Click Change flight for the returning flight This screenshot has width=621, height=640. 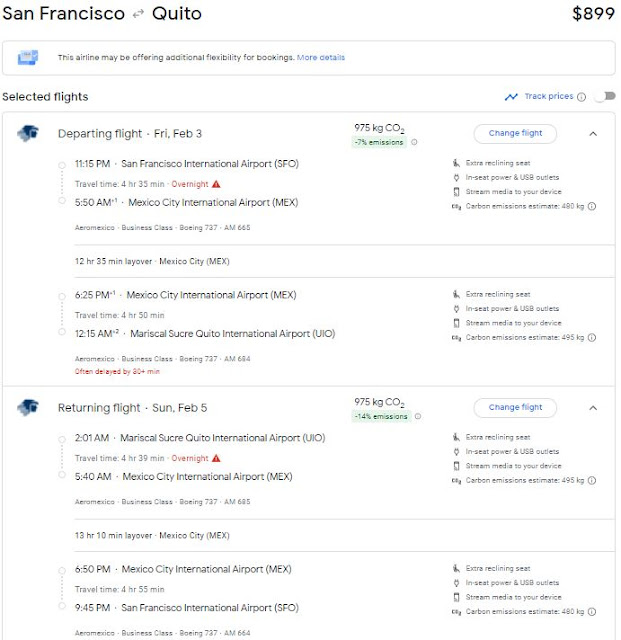pos(515,408)
